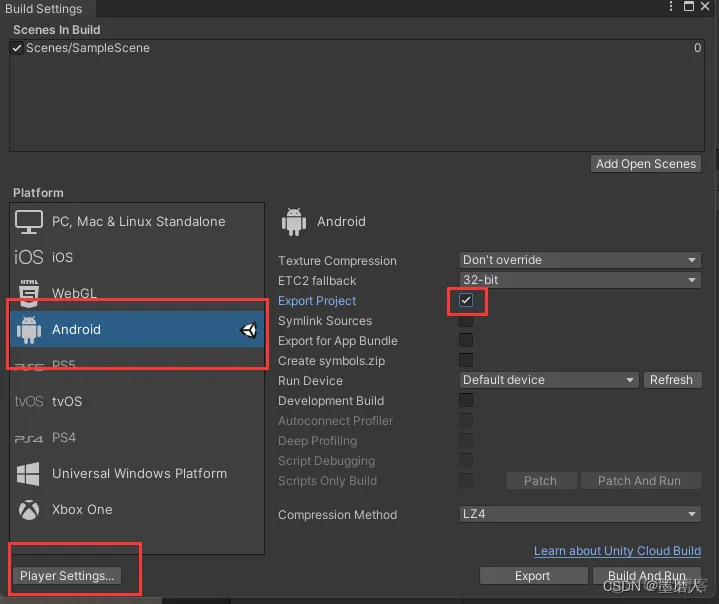719x604 pixels.
Task: Open Texture Compression dropdown
Action: [580, 260]
